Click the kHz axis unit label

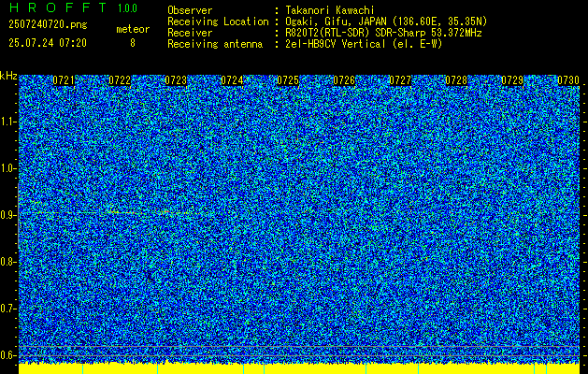[x=8, y=76]
